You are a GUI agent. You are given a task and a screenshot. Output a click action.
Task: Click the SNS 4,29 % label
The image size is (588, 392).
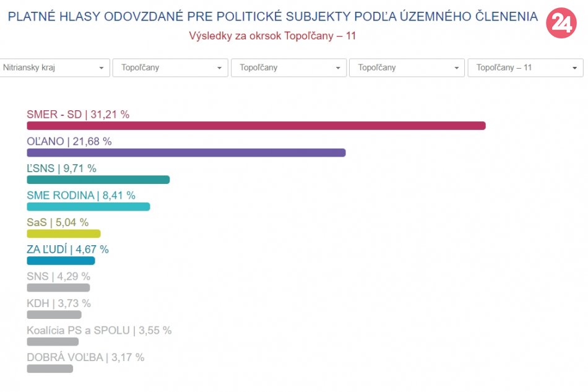pyautogui.click(x=58, y=276)
